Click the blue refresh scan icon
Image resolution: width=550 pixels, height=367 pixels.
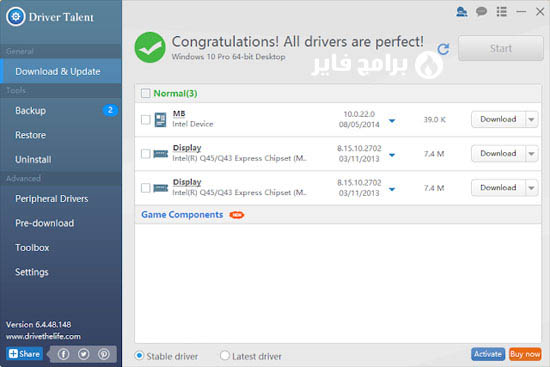click(443, 49)
